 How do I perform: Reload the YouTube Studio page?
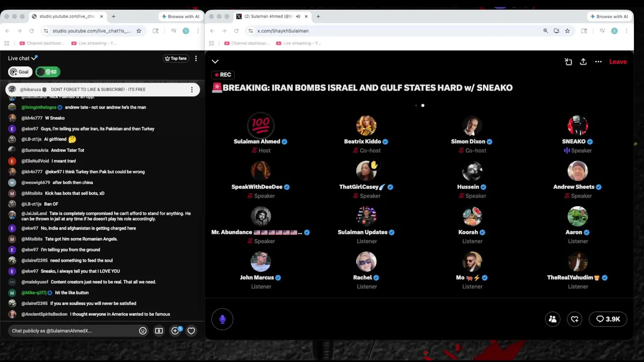31,31
